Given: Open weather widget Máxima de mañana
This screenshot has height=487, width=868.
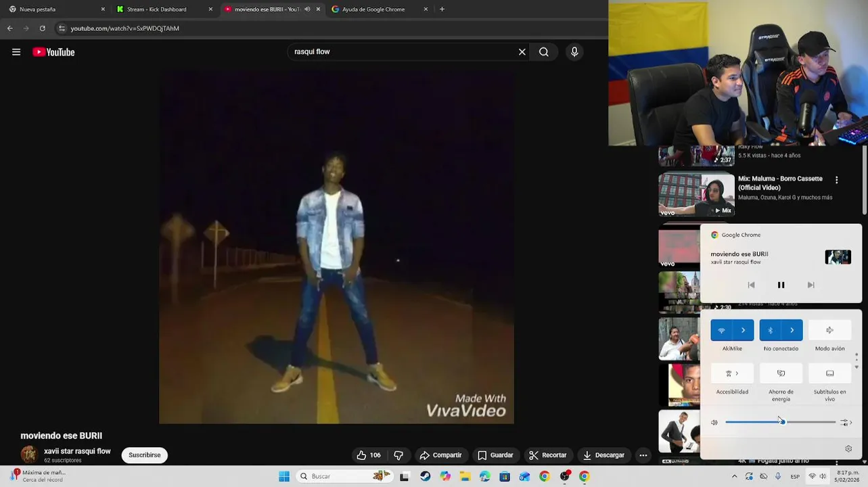Looking at the screenshot, I should [37, 476].
